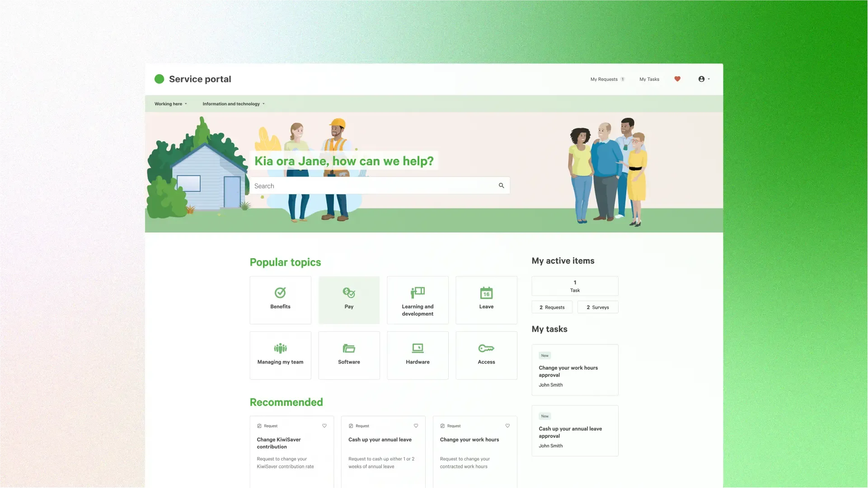The height and width of the screenshot is (488, 868).
Task: Favorite the Cash up your annual leave card
Action: click(416, 426)
